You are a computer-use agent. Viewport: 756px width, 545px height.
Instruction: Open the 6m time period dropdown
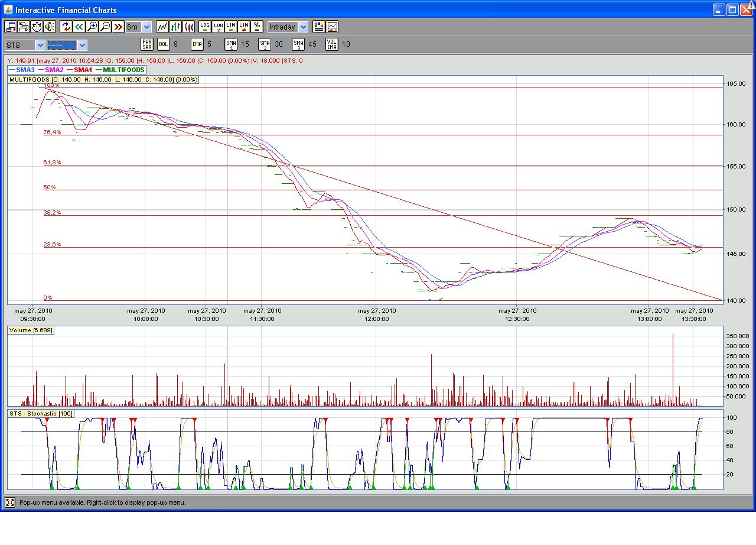pos(146,27)
